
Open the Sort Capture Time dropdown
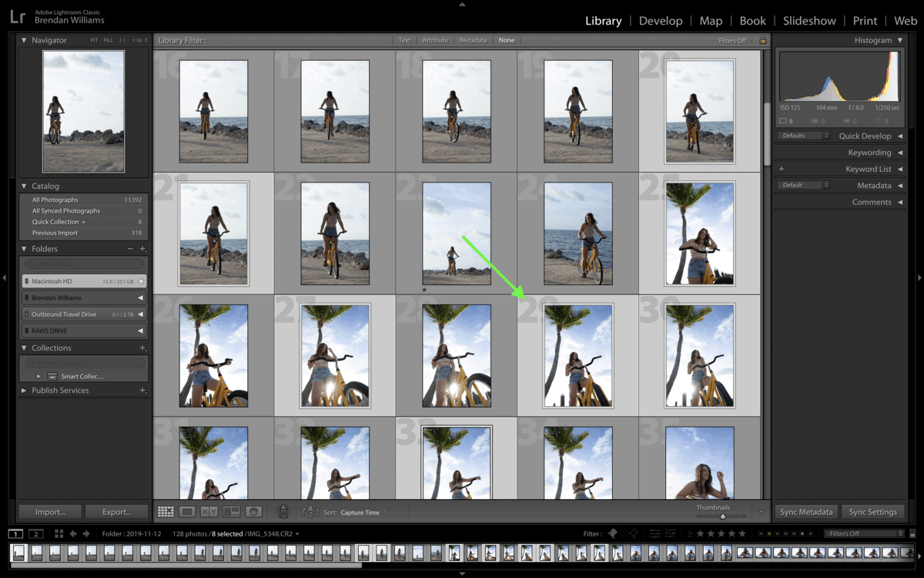coord(363,512)
